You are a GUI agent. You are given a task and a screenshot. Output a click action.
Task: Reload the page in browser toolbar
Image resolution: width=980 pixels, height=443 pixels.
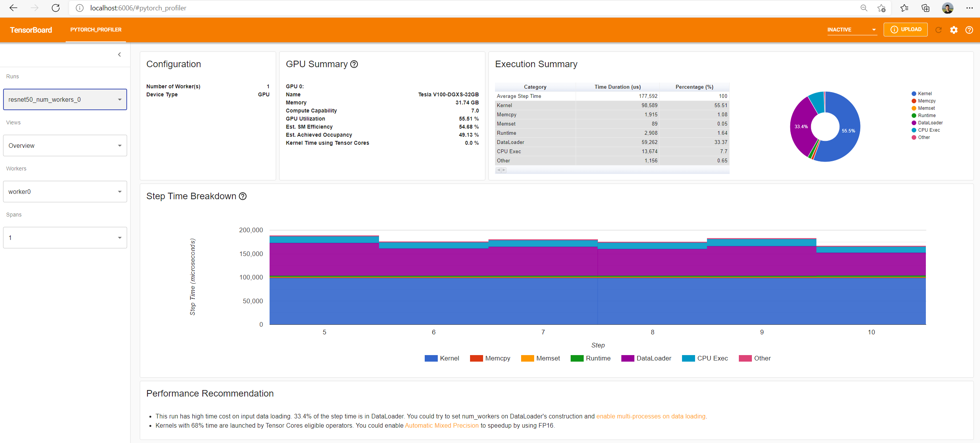tap(56, 8)
